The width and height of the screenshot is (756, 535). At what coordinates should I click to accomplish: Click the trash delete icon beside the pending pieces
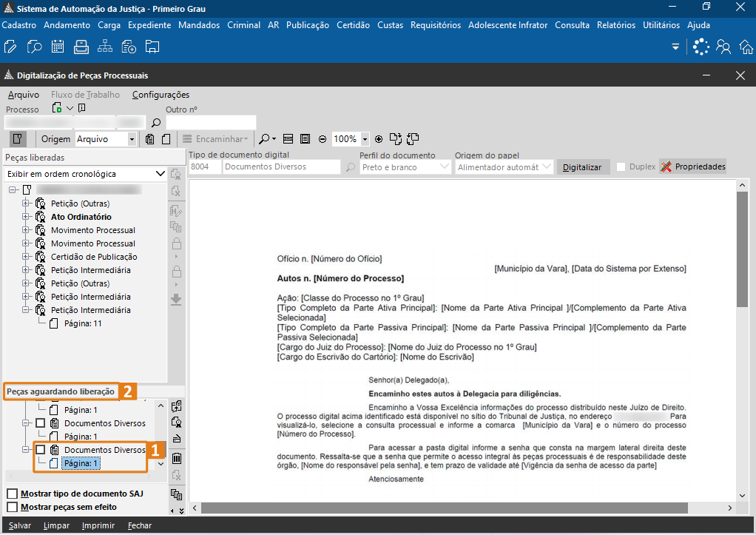point(177,458)
